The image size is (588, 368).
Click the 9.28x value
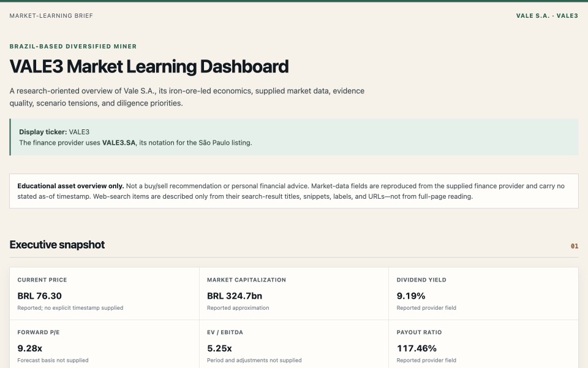pyautogui.click(x=29, y=348)
